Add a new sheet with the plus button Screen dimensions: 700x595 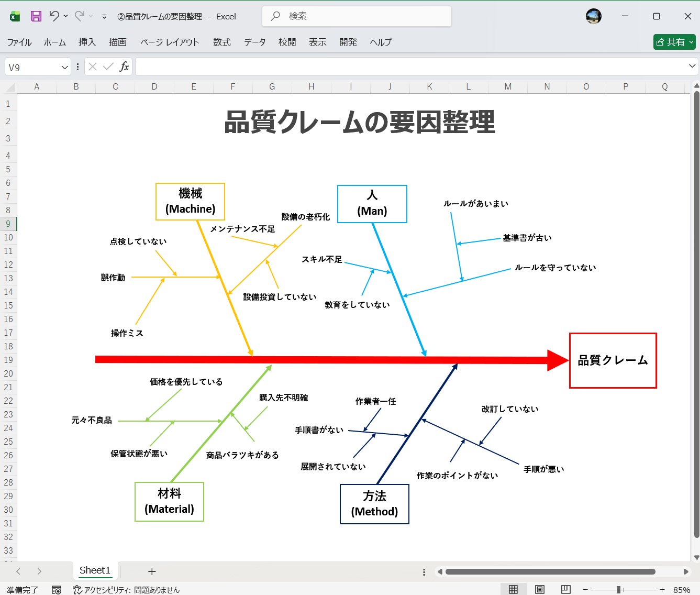(152, 571)
